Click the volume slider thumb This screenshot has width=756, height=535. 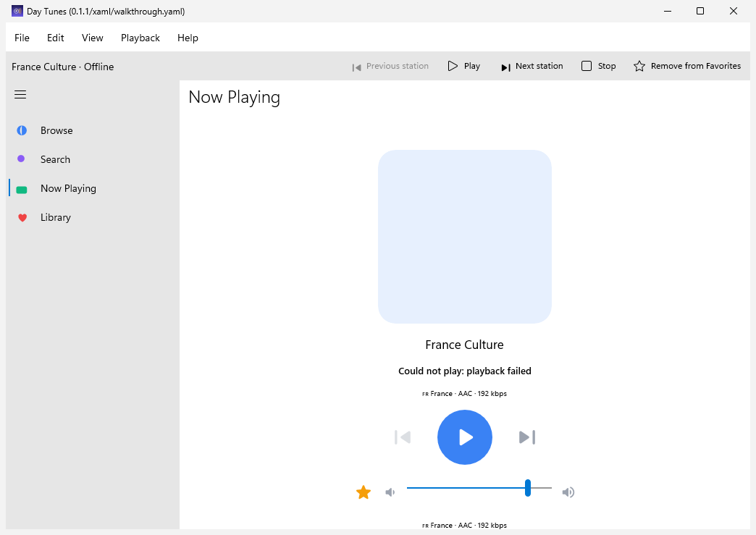tap(528, 488)
